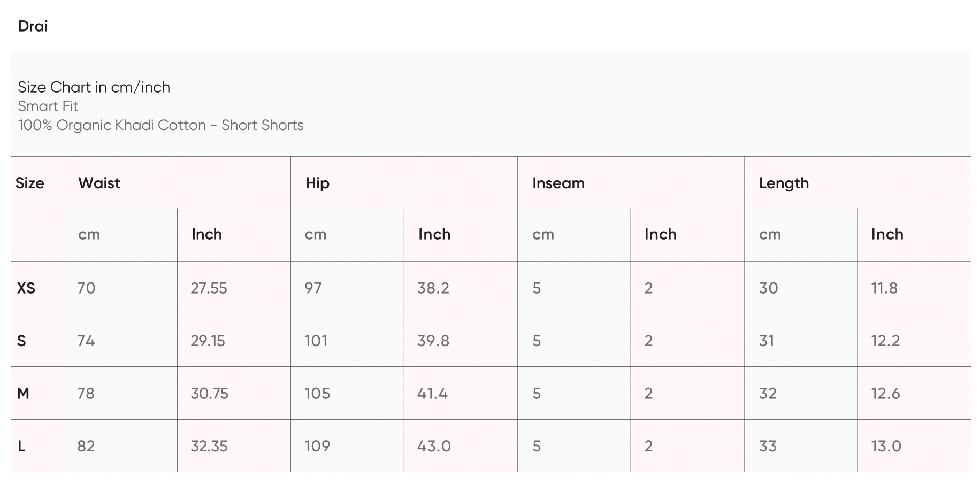The image size is (980, 491).
Task: Select the Waist column header
Action: pyautogui.click(x=99, y=183)
